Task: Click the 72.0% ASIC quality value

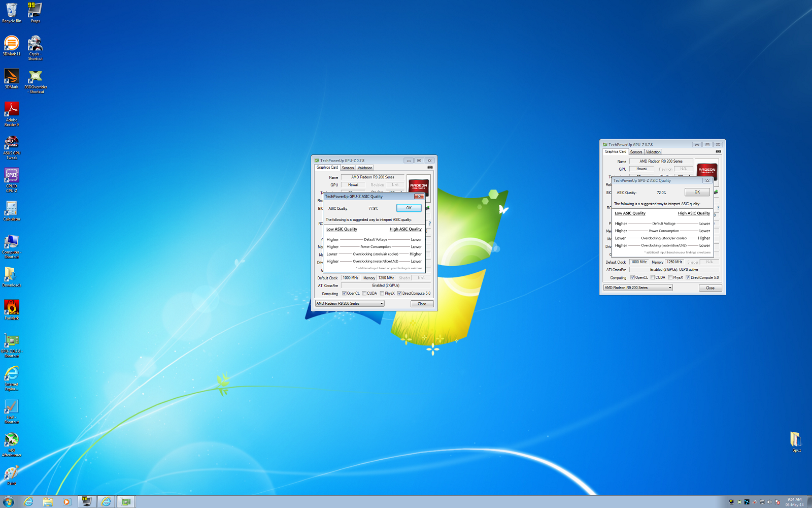Action: click(x=661, y=193)
